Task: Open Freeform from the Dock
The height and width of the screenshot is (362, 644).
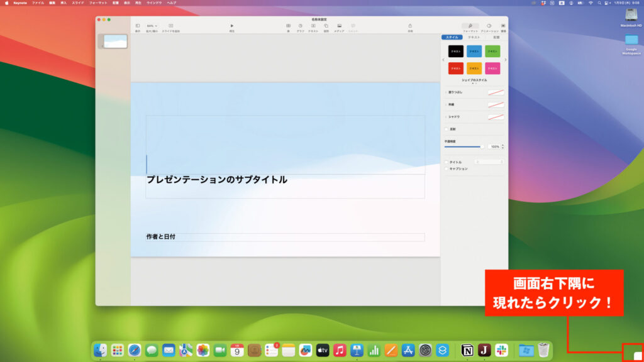Action: tap(306, 350)
